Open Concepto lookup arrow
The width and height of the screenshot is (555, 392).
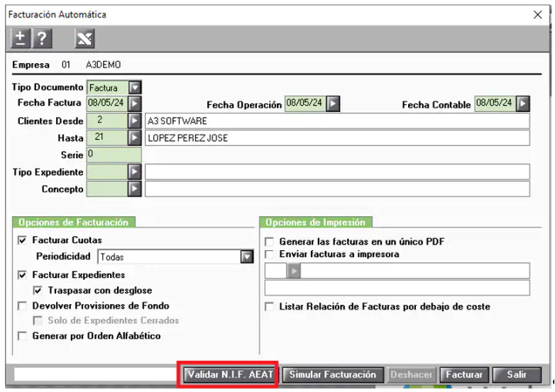click(135, 189)
